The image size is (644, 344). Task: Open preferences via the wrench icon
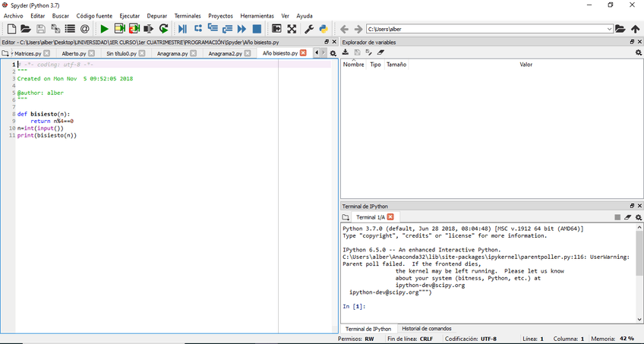tap(308, 29)
